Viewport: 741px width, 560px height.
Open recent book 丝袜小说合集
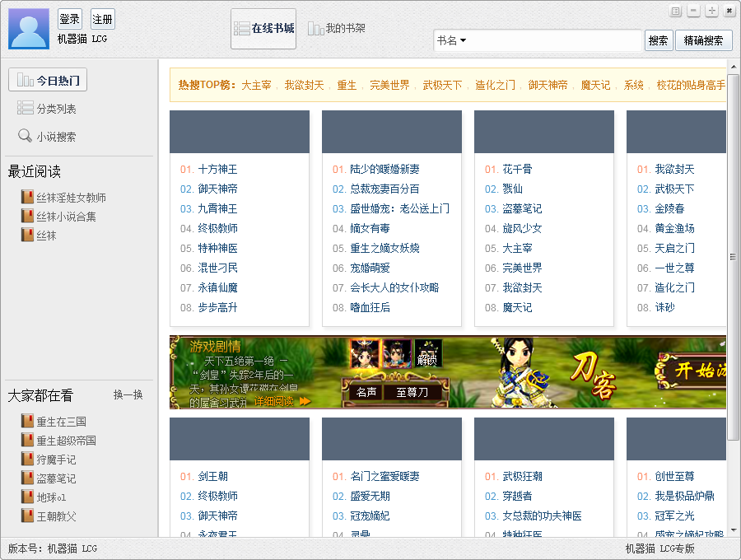click(x=66, y=217)
